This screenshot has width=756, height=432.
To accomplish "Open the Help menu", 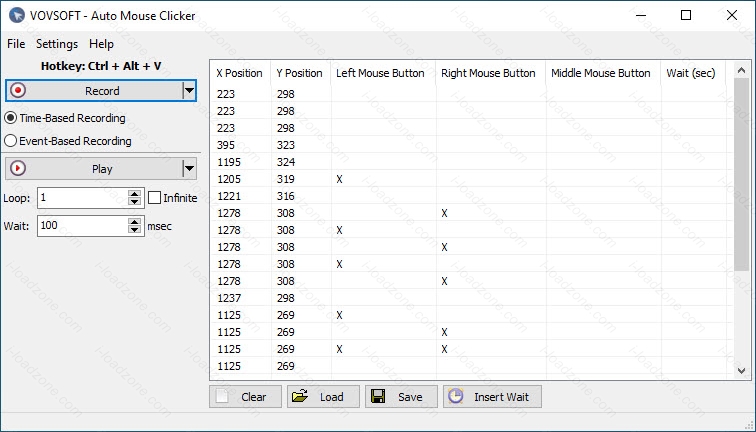I will (101, 44).
